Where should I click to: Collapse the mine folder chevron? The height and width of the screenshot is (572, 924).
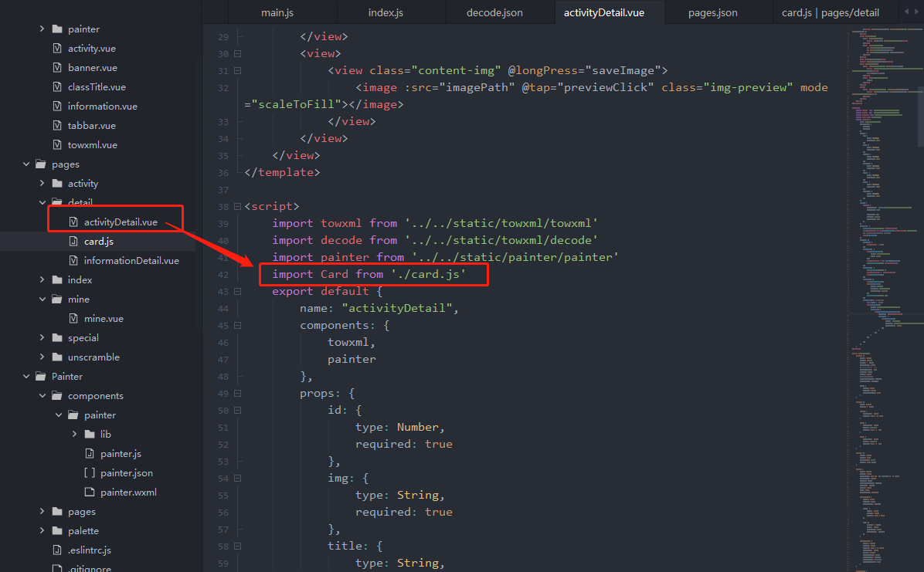42,300
